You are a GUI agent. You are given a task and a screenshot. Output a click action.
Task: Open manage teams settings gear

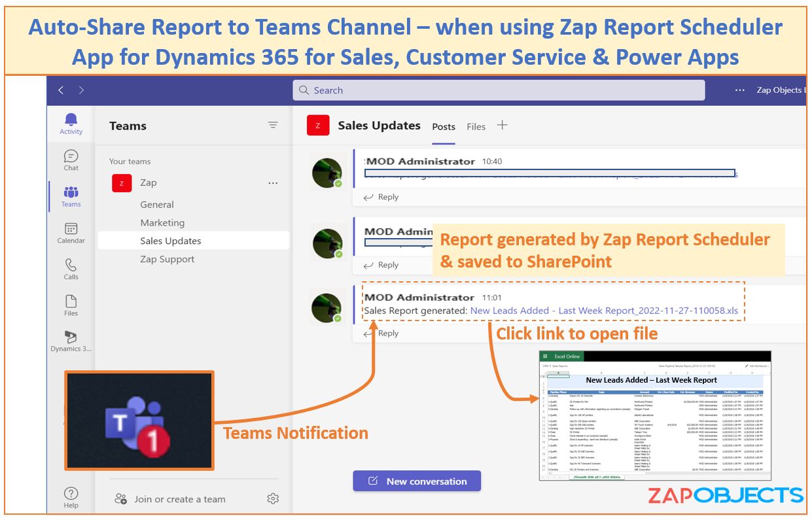pos(273,499)
